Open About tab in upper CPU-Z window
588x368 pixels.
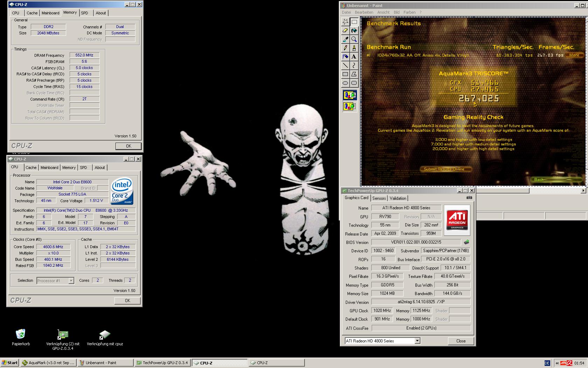click(x=101, y=13)
